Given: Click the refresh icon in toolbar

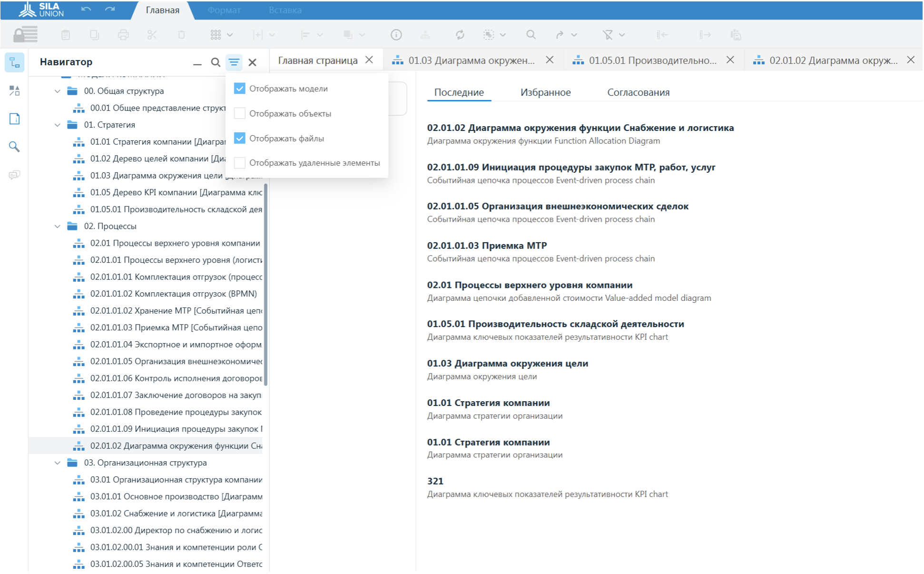Looking at the screenshot, I should (460, 35).
